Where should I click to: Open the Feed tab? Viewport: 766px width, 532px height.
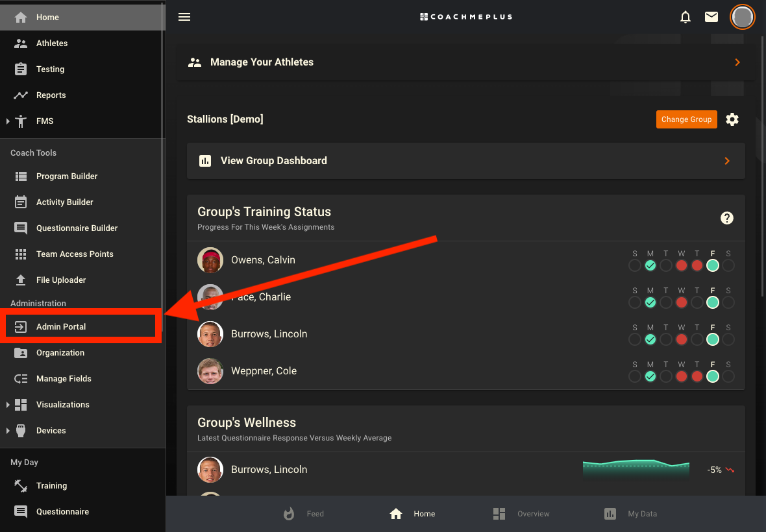303,513
